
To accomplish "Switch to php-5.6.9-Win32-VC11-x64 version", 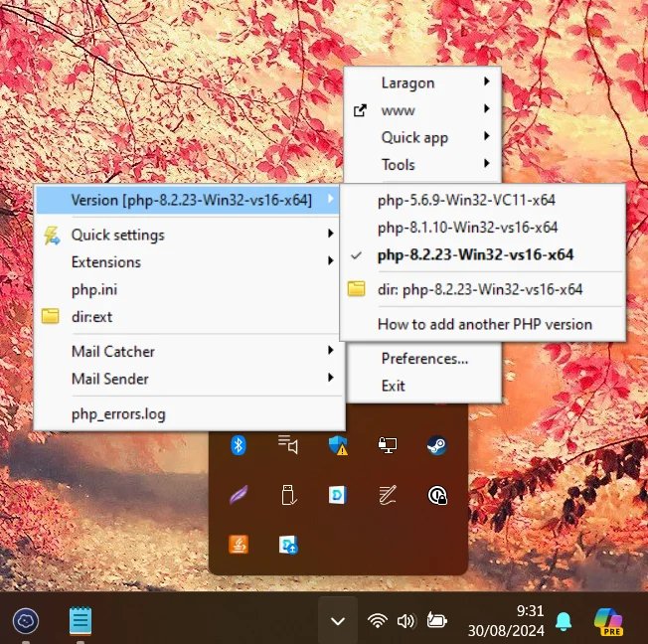I will point(483,200).
